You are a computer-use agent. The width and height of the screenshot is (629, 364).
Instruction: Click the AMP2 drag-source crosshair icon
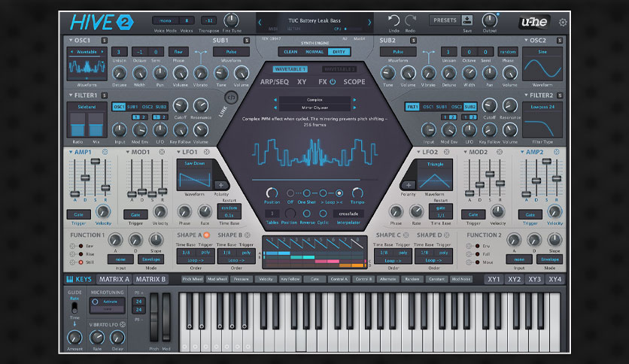[x=556, y=152]
